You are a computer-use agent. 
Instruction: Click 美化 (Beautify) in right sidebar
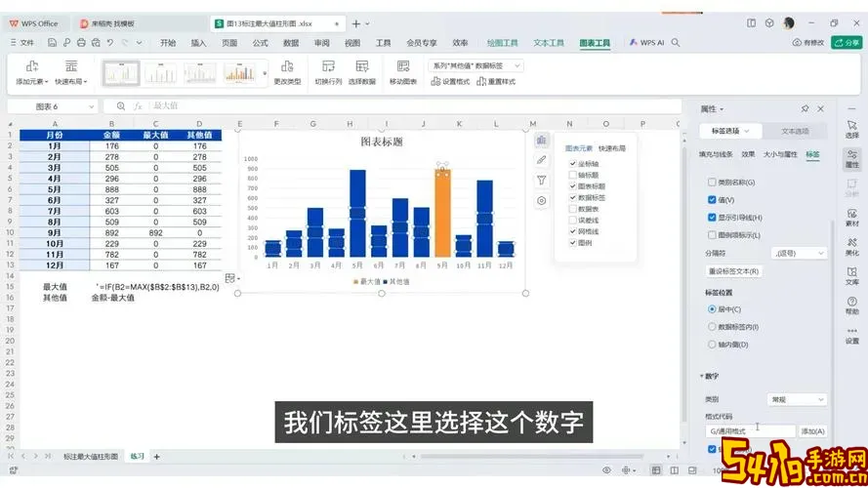[x=852, y=247]
